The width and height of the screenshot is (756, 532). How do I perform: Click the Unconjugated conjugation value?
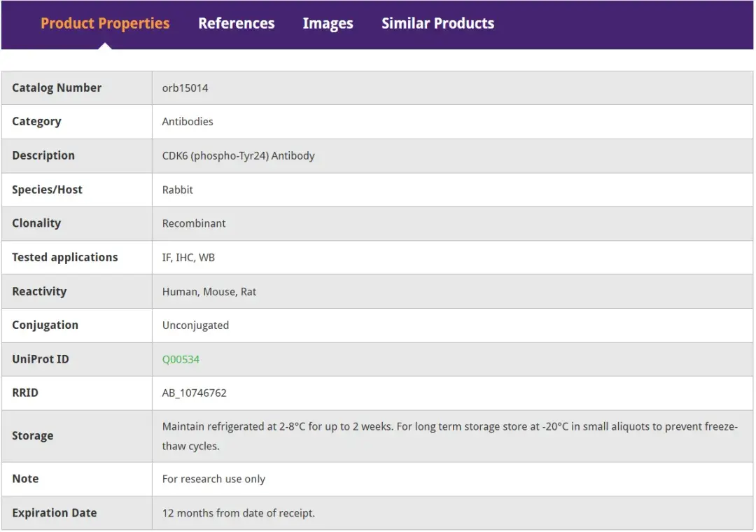click(195, 325)
